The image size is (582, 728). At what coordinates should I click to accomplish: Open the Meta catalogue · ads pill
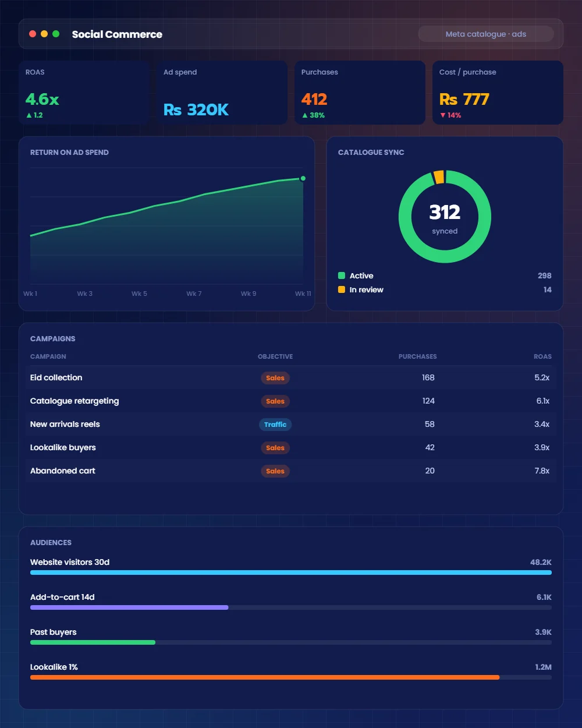click(486, 34)
